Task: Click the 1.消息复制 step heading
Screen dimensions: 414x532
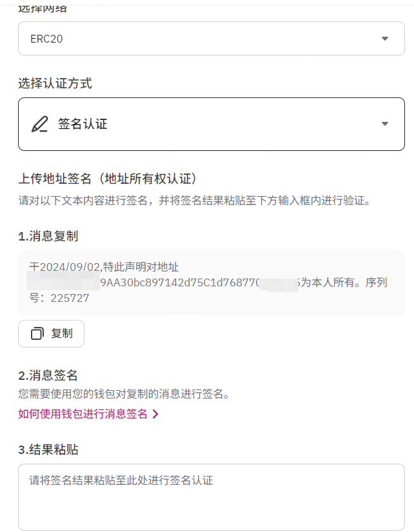Action: [48, 236]
